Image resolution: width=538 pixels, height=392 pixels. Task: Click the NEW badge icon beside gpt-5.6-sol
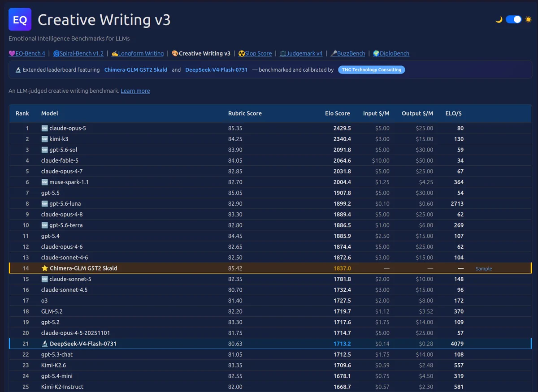pos(44,150)
